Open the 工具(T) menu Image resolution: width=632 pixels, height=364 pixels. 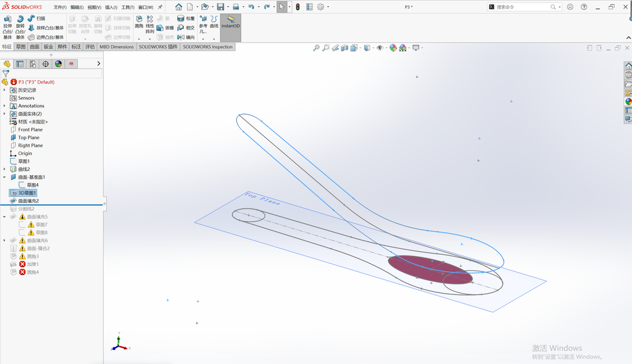(128, 7)
